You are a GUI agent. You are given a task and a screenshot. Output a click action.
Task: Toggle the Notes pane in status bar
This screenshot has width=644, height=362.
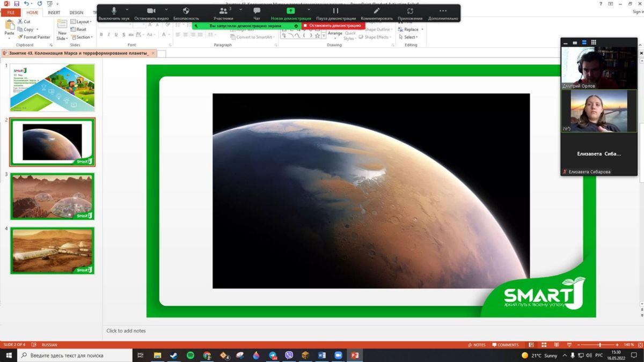[476, 345]
